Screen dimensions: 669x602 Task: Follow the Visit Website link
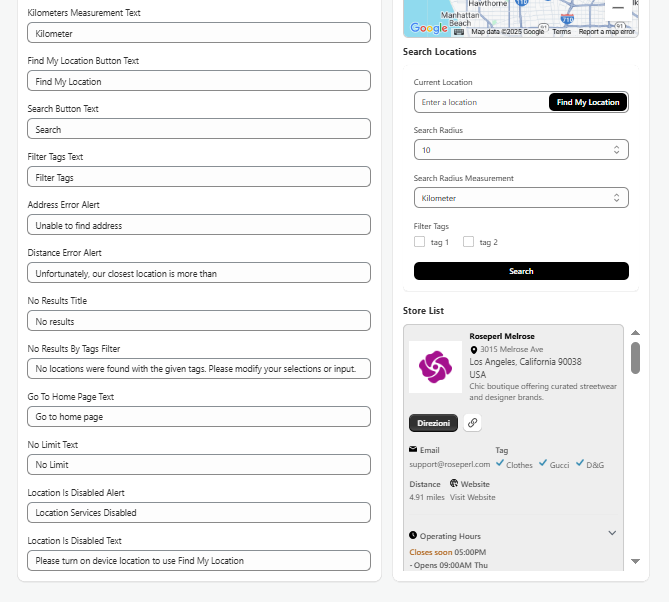472,497
